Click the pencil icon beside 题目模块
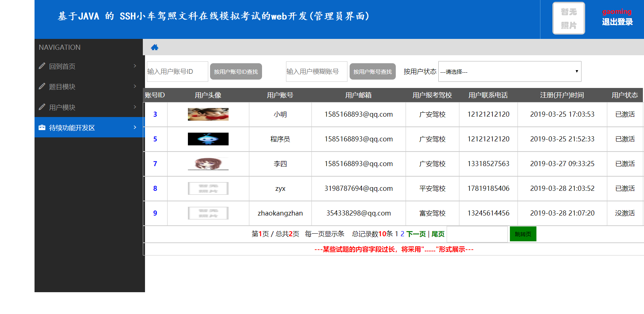Viewport: 644px width, 314px height. tap(42, 86)
